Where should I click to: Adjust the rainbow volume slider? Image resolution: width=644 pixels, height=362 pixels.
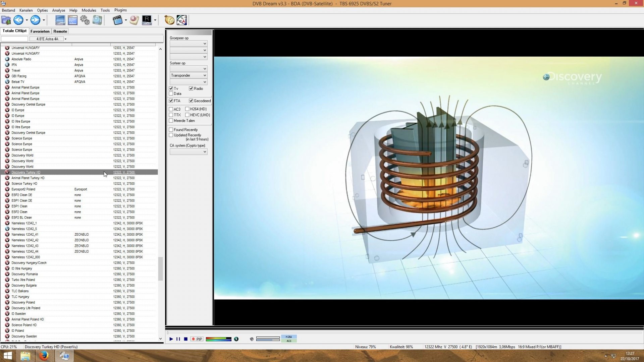tap(218, 339)
